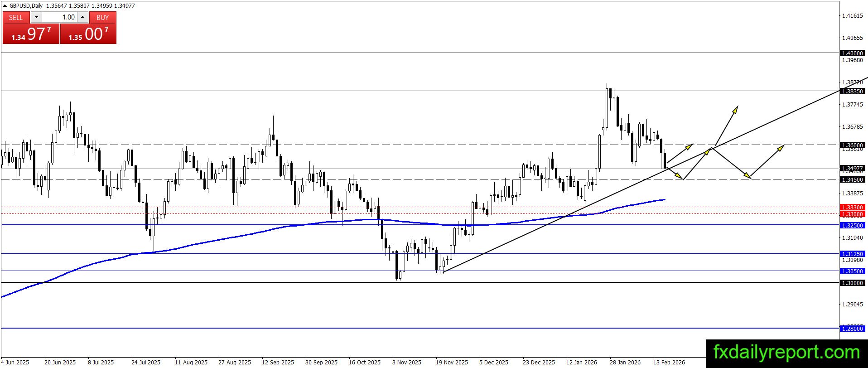The width and height of the screenshot is (868, 368).
Task: Select the 1.34500 dashed level label
Action: point(852,179)
